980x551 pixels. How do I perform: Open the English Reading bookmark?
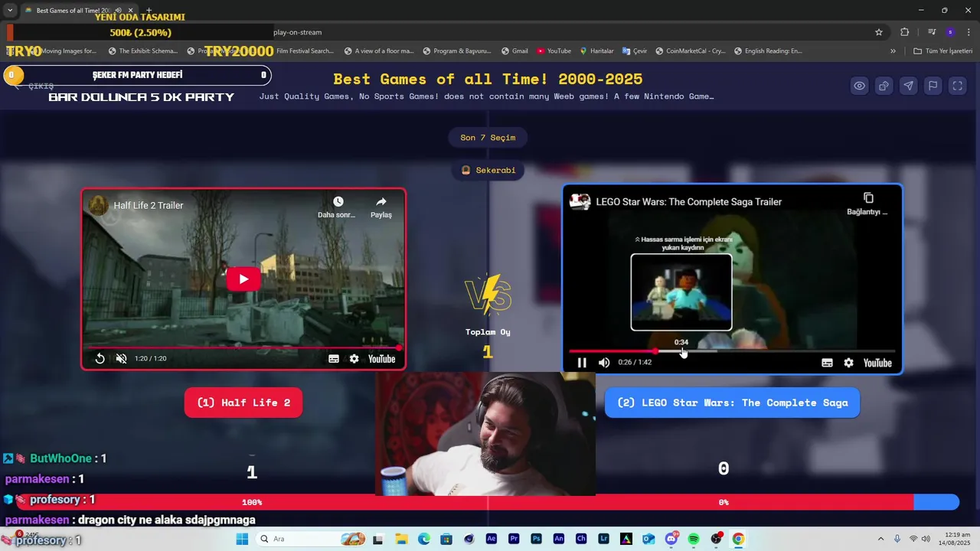point(768,51)
